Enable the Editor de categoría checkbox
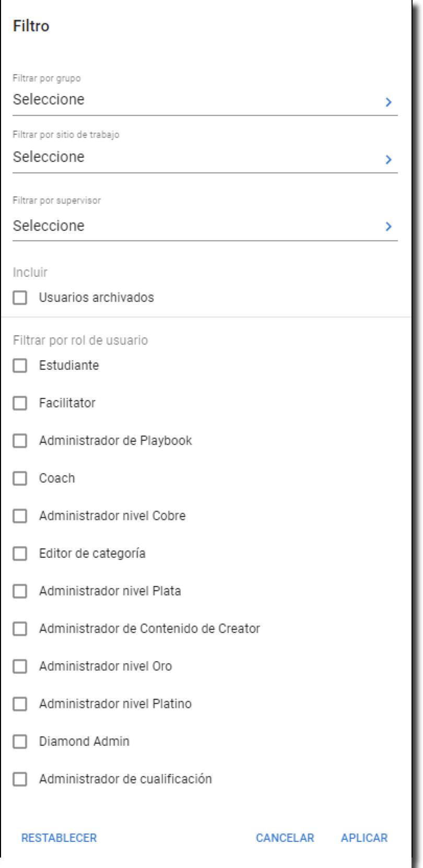This screenshot has height=868, width=423. [x=20, y=554]
